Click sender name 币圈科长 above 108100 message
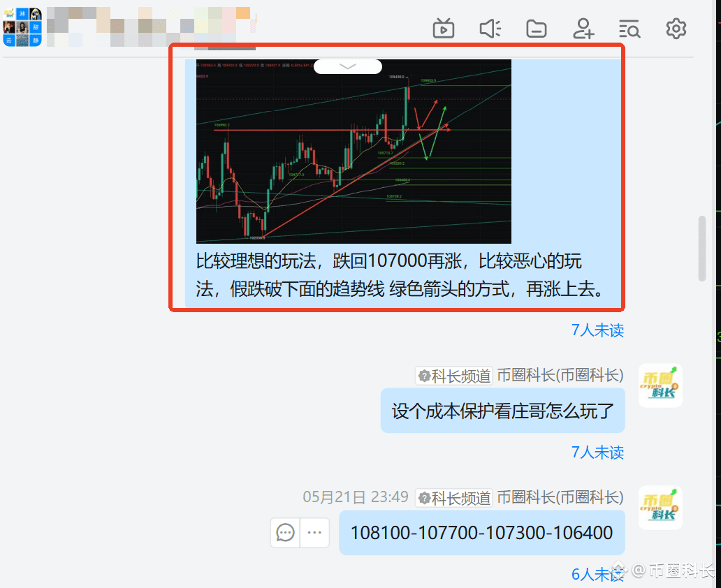The width and height of the screenshot is (721, 588). 560,498
